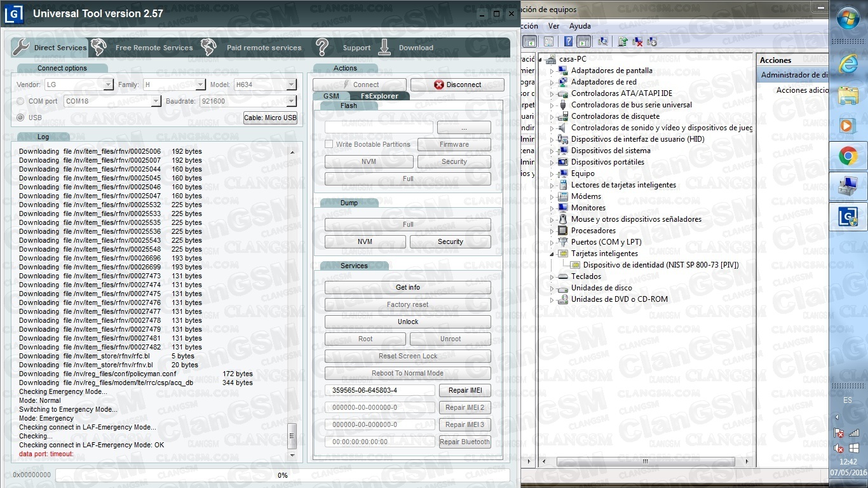Select Módems device category icon
Viewport: 868px width, 488px height.
tap(562, 196)
